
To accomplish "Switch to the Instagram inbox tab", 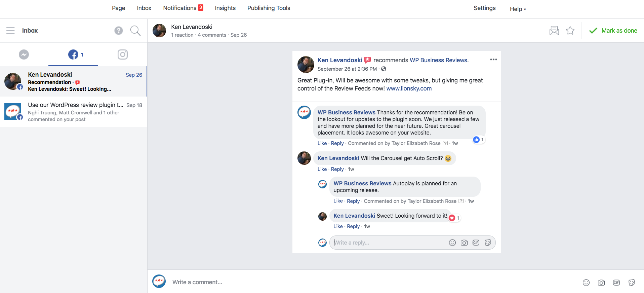I will pos(123,54).
